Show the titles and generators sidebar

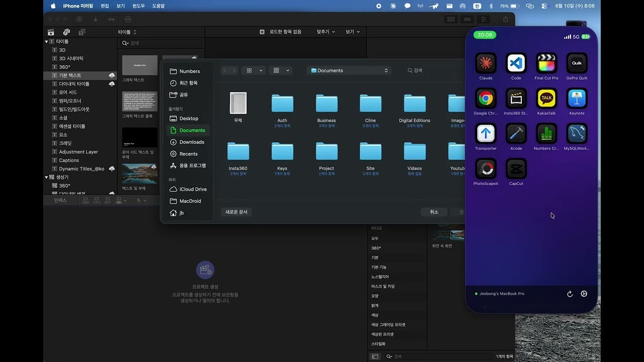[x=82, y=32]
